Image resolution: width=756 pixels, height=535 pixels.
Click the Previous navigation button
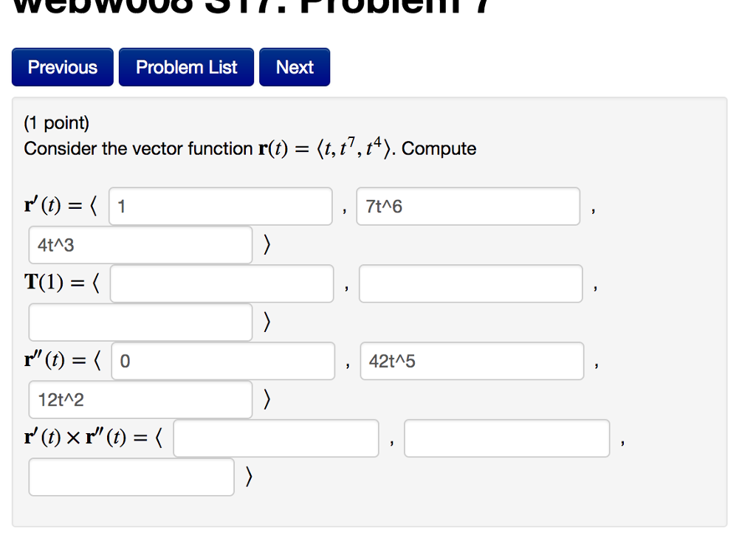[62, 66]
